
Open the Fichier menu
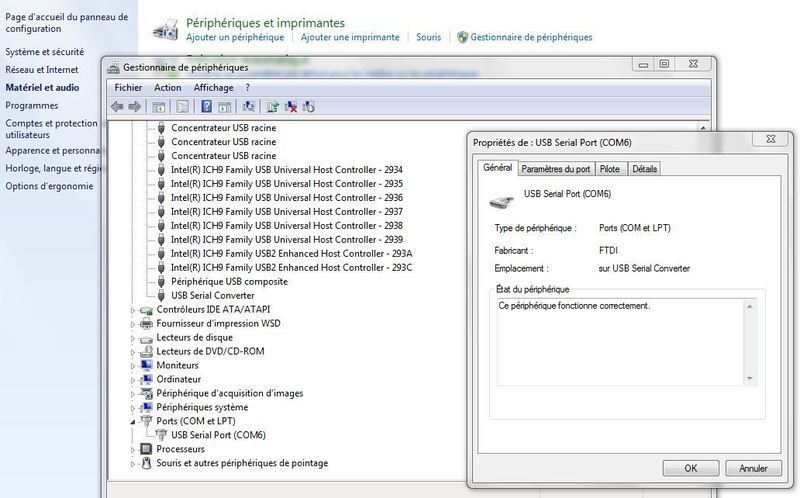(x=128, y=88)
